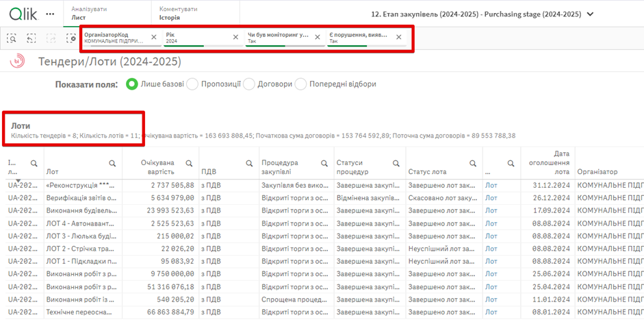The width and height of the screenshot is (644, 333).
Task: Open the Є порушення selection dropdown
Action: click(359, 37)
